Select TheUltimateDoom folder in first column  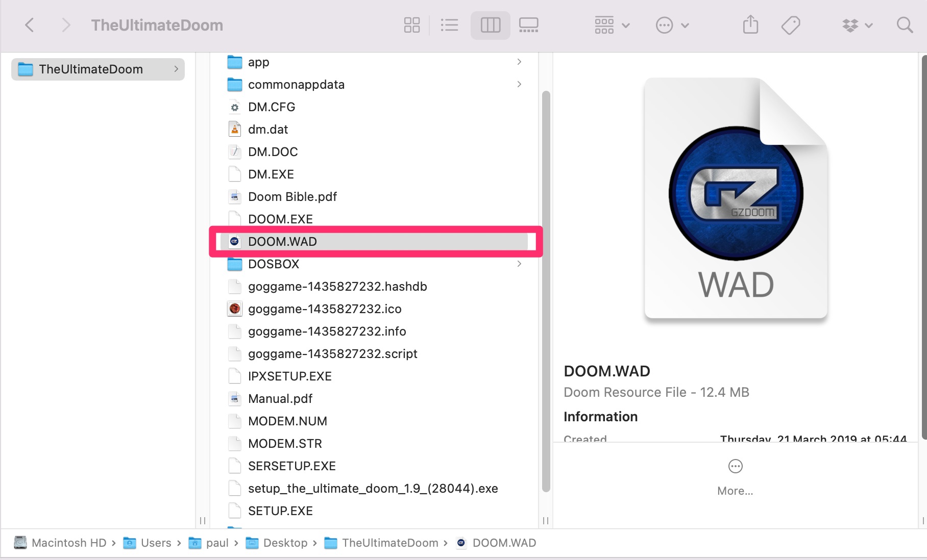tap(97, 69)
